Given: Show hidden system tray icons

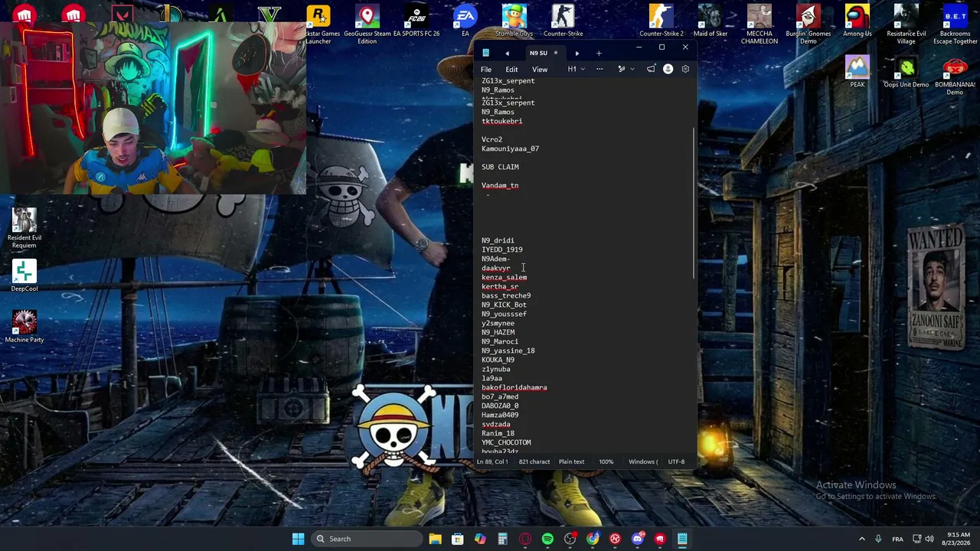Looking at the screenshot, I should [x=861, y=539].
